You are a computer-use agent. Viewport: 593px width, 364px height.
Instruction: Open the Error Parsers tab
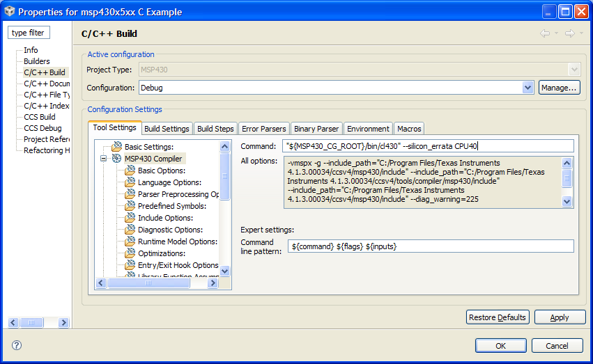(x=264, y=129)
